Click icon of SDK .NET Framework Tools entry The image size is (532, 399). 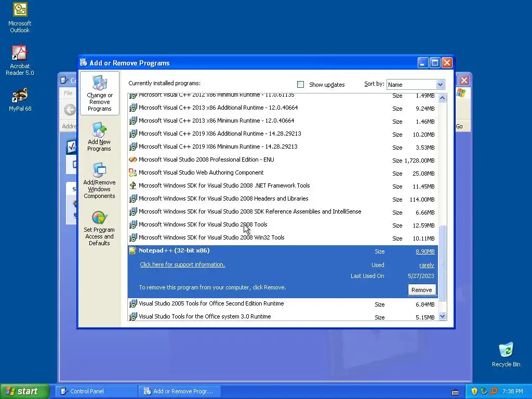click(133, 185)
